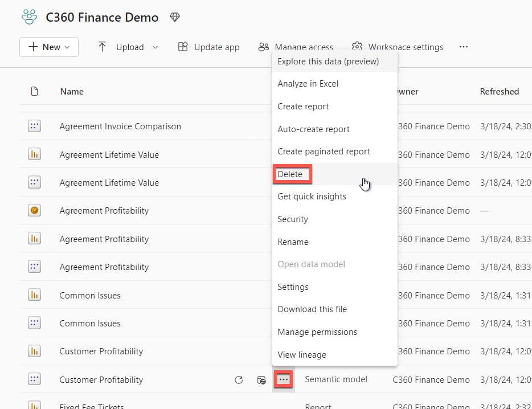Click the C360 Finance Demo workspace avatar icon
Image resolution: width=532 pixels, height=409 pixels.
click(29, 17)
